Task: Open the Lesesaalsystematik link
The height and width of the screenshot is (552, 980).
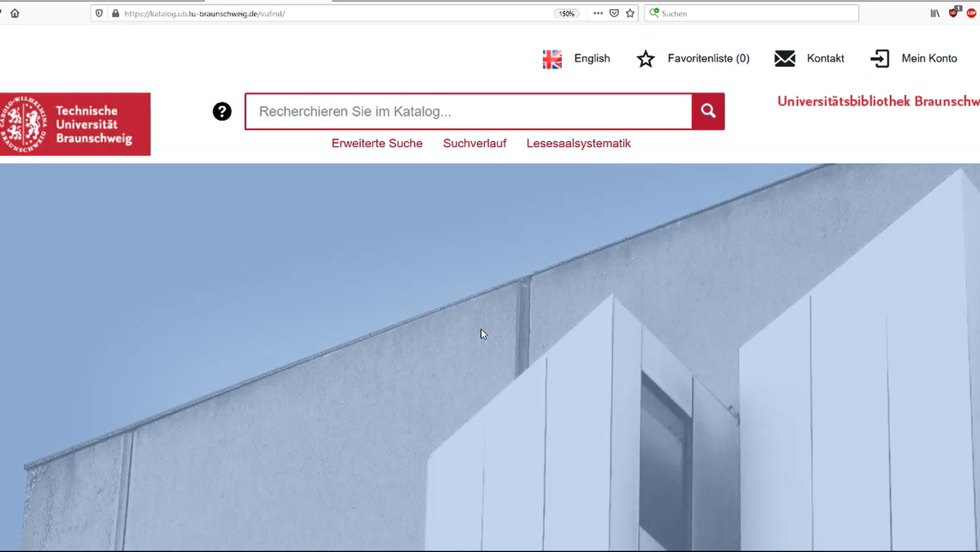Action: [x=578, y=144]
